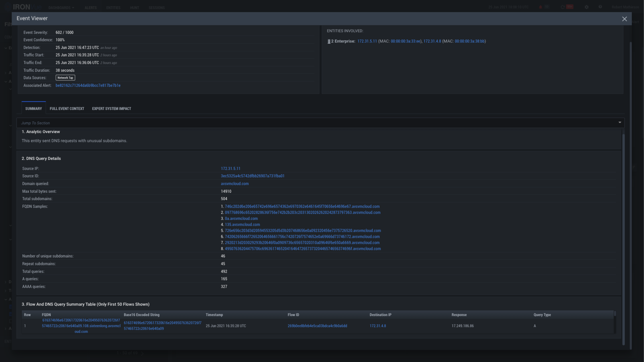Open the associated alert ID link

(88, 85)
